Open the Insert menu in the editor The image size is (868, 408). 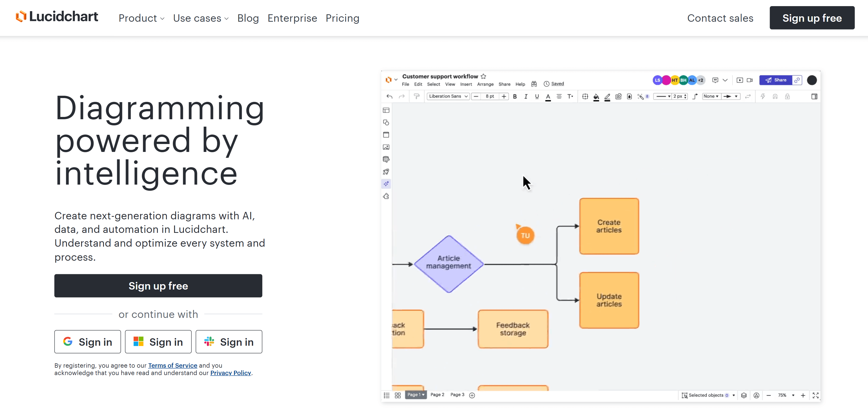pyautogui.click(x=466, y=84)
